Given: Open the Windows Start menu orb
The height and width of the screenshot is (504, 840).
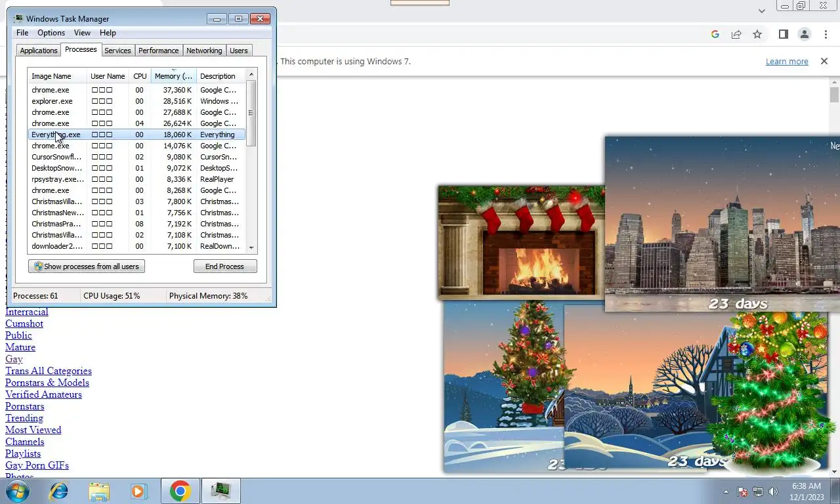Looking at the screenshot, I should coord(18,491).
